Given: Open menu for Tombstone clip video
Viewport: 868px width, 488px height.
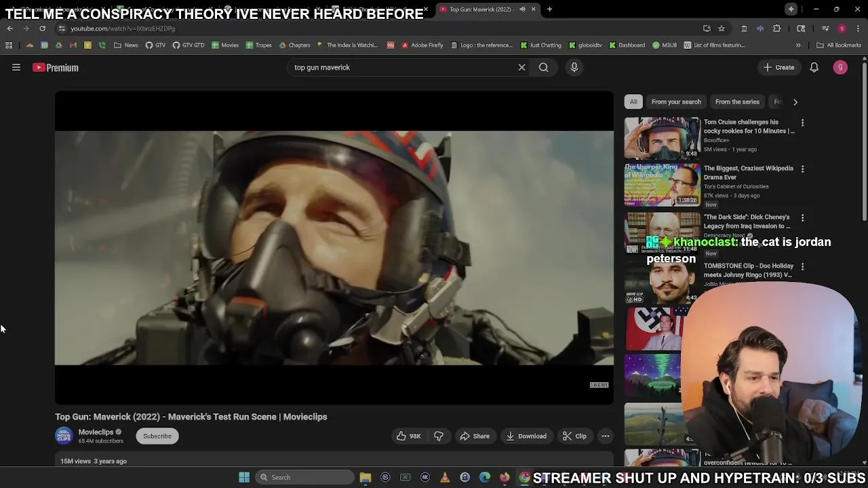Looking at the screenshot, I should pos(802,266).
